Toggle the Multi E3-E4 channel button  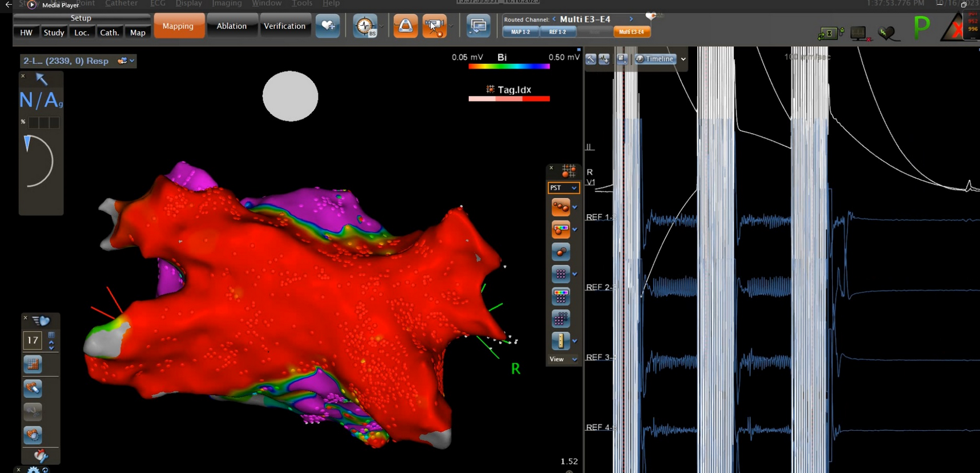632,32
